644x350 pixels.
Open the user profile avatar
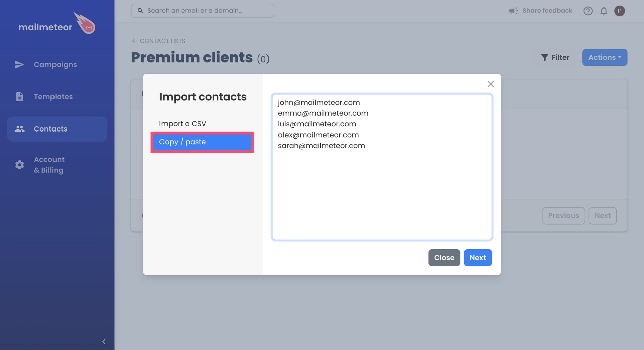[x=619, y=11]
